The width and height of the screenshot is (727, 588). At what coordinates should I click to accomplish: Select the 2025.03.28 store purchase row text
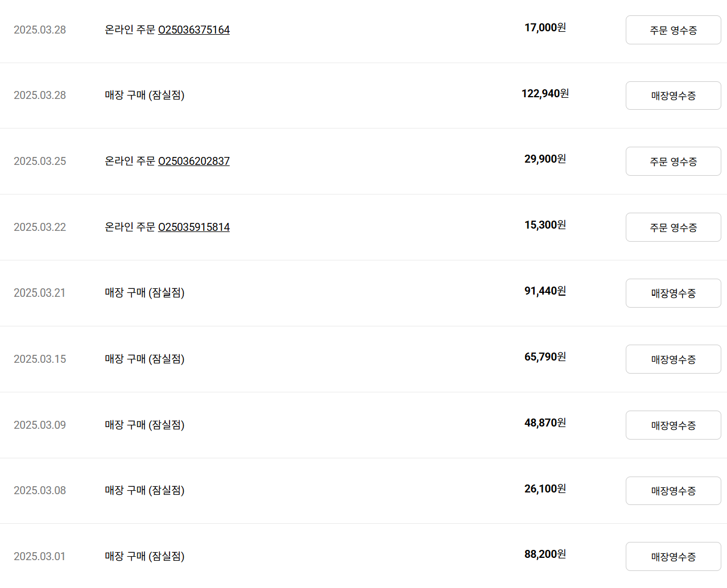coord(144,95)
